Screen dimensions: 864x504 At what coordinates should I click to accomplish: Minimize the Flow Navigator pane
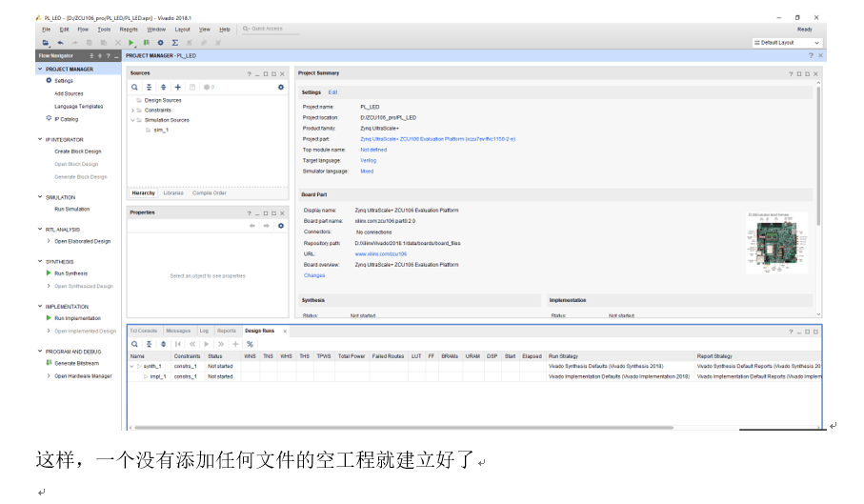(116, 55)
